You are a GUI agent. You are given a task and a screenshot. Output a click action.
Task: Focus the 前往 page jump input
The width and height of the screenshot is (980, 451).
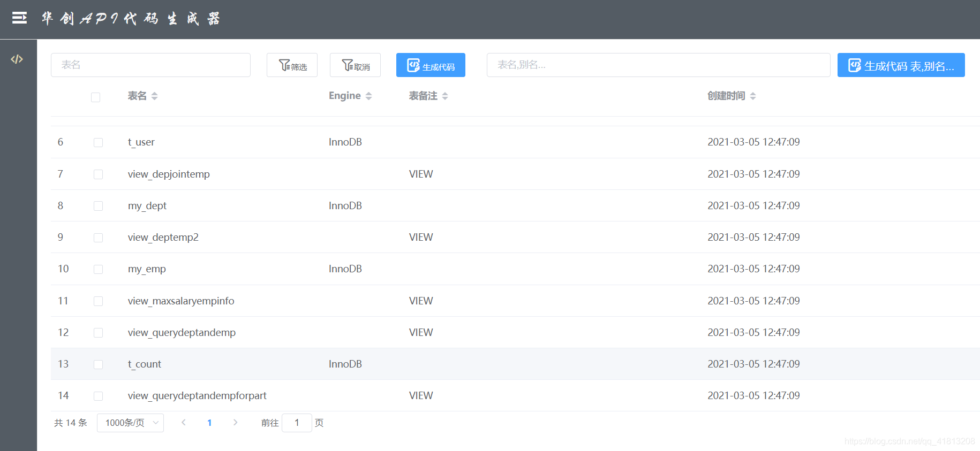tap(297, 423)
